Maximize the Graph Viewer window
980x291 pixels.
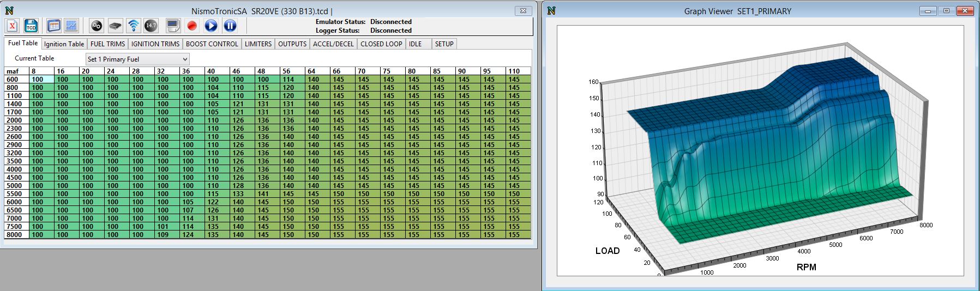[x=946, y=11]
